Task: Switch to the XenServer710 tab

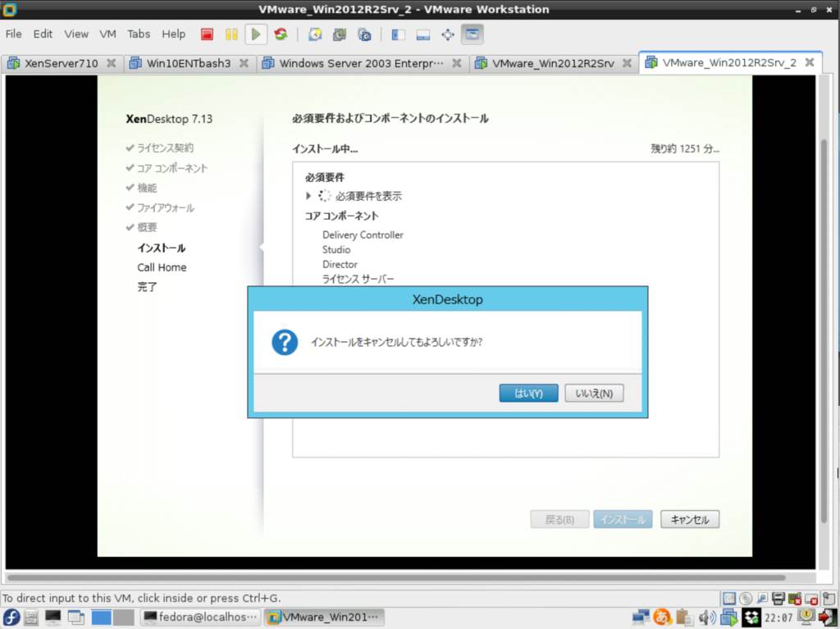Action: (x=61, y=63)
